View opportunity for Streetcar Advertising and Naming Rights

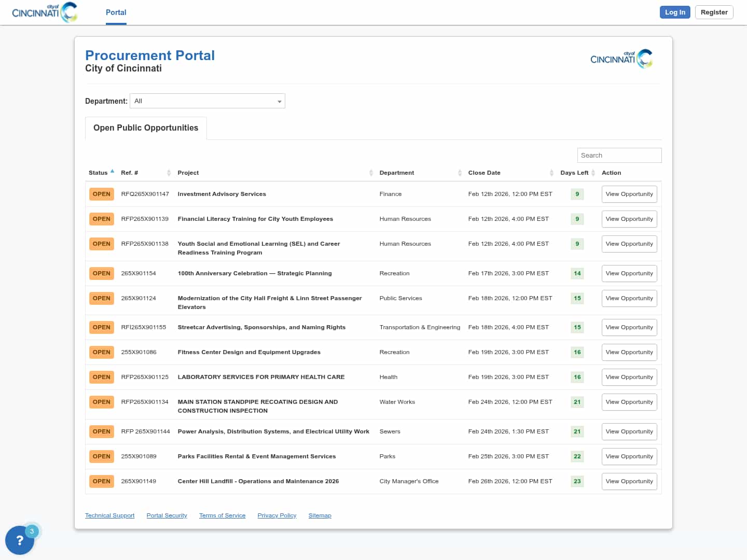point(629,328)
